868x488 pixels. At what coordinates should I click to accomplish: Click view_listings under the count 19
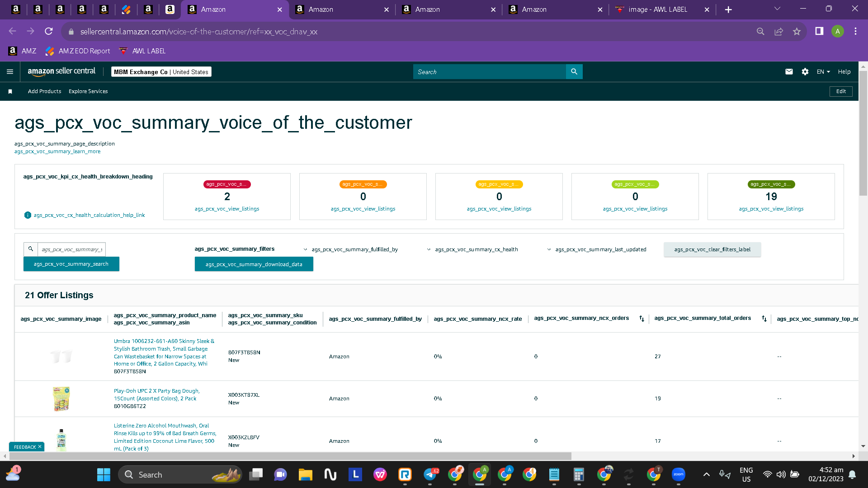pyautogui.click(x=771, y=209)
